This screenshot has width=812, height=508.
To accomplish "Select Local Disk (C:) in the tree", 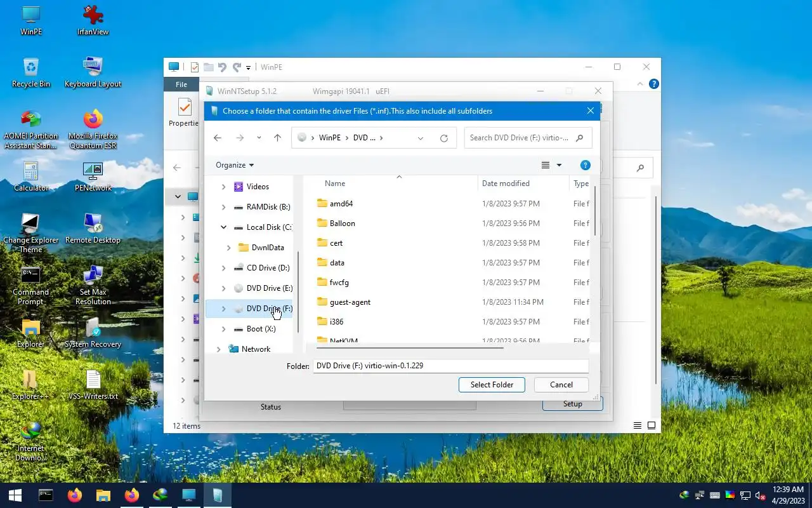I will point(263,227).
